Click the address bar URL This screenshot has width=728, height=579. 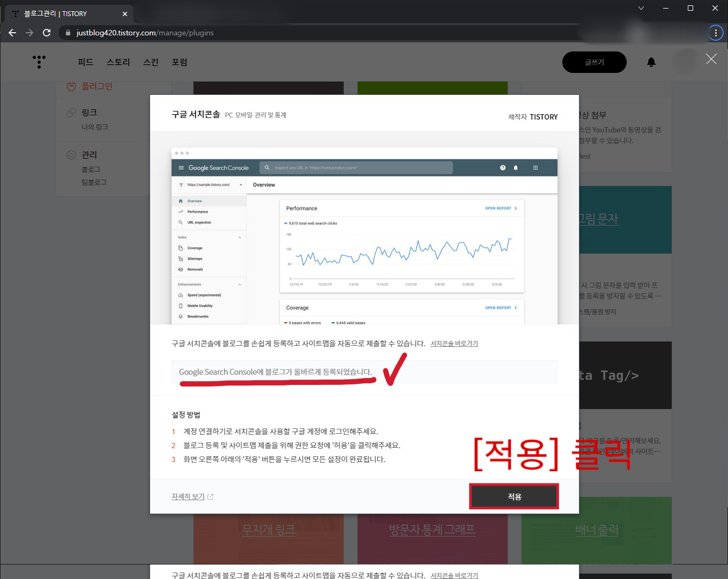click(145, 33)
